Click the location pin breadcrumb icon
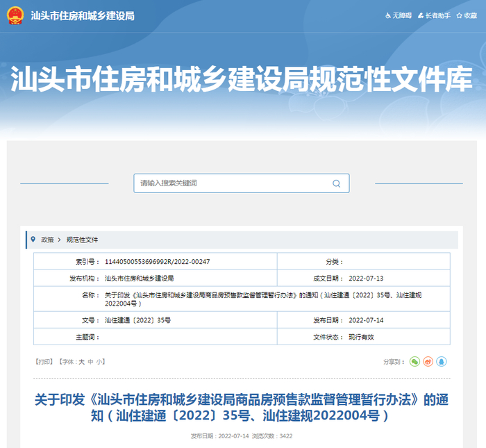Image resolution: width=486 pixels, height=448 pixels. 32,240
